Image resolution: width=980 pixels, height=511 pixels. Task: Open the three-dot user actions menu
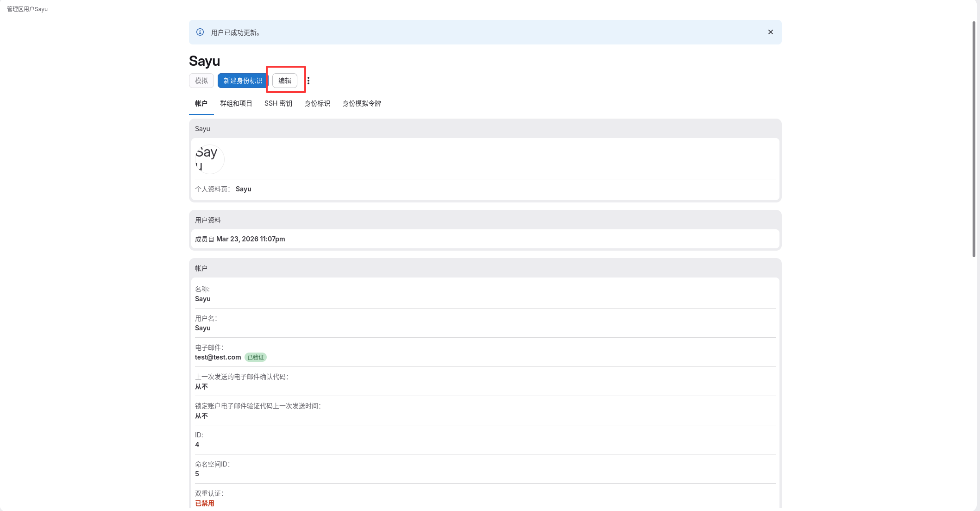[308, 81]
